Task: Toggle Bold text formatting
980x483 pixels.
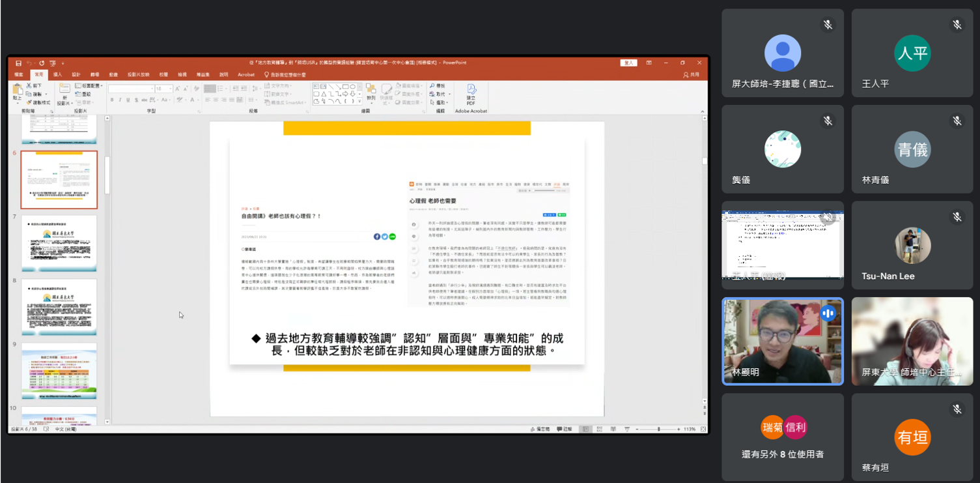Action: pyautogui.click(x=111, y=100)
